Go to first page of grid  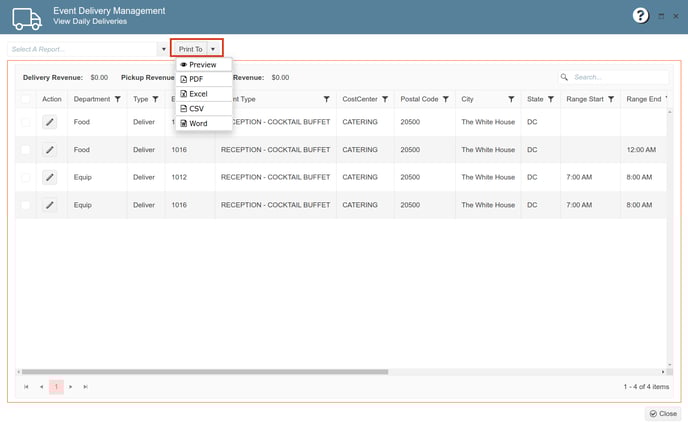pos(26,387)
